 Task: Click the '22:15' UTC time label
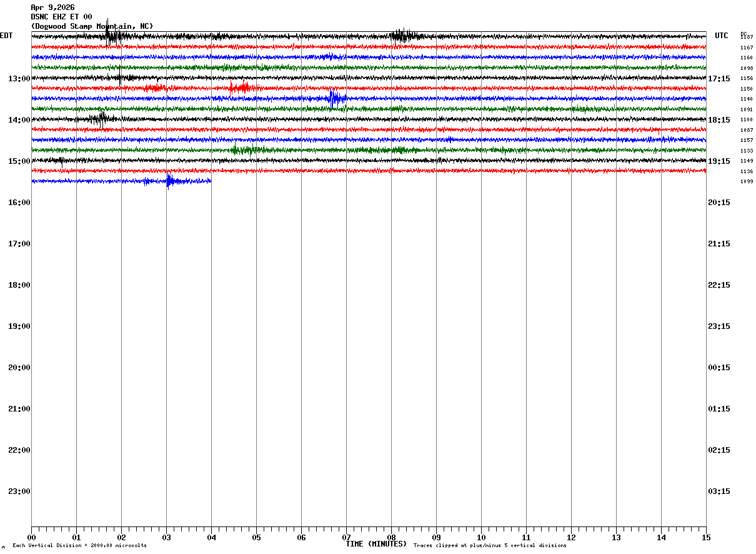[x=719, y=285]
